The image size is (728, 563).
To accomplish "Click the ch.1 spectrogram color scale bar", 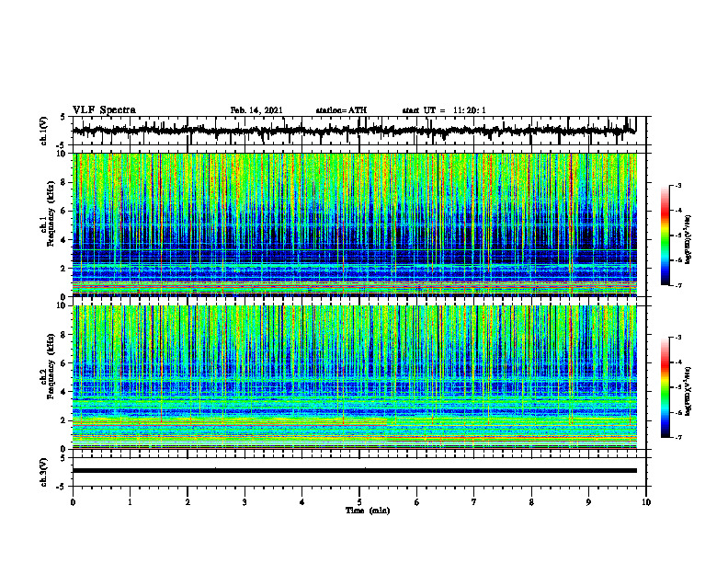I will click(665, 236).
